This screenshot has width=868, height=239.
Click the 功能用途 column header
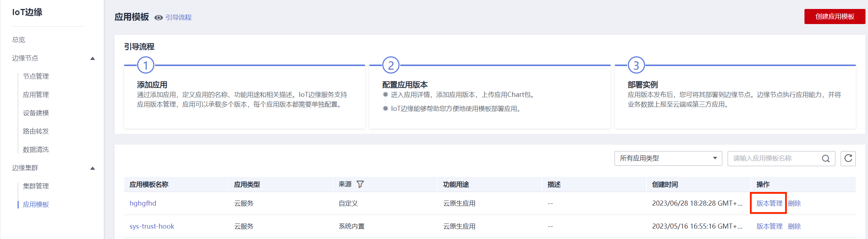[456, 184]
